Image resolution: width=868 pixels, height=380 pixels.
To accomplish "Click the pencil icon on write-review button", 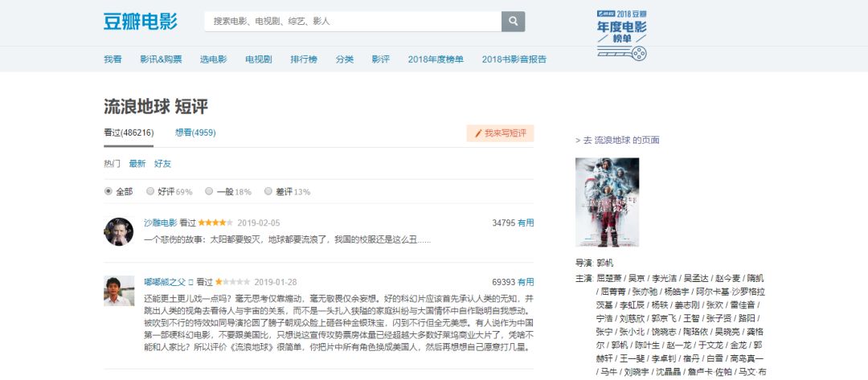I will pyautogui.click(x=478, y=133).
